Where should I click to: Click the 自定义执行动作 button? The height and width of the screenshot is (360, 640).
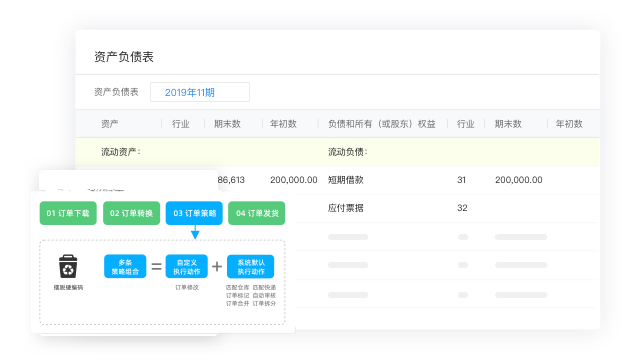(x=187, y=267)
